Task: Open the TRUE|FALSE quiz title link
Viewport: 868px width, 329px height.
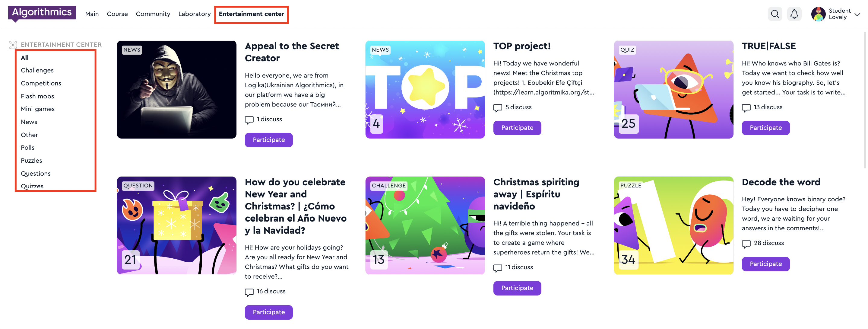Action: tap(768, 46)
